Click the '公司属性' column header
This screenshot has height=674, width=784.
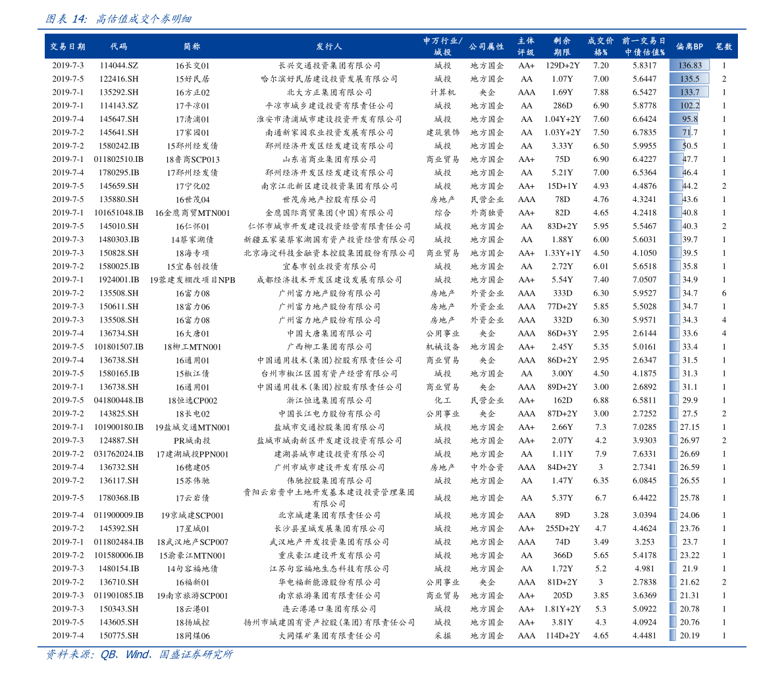point(486,47)
